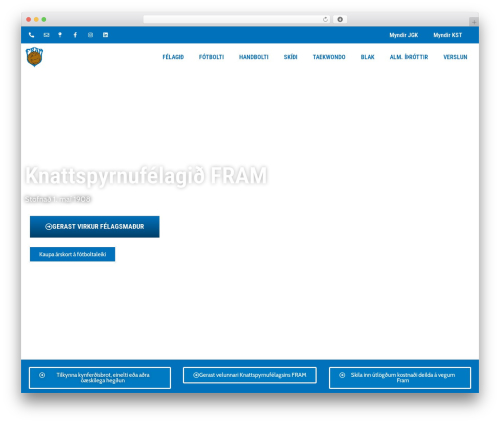Viewport: 500px width, 423px height.
Task: Open the Myndir KST link
Action: pos(448,35)
